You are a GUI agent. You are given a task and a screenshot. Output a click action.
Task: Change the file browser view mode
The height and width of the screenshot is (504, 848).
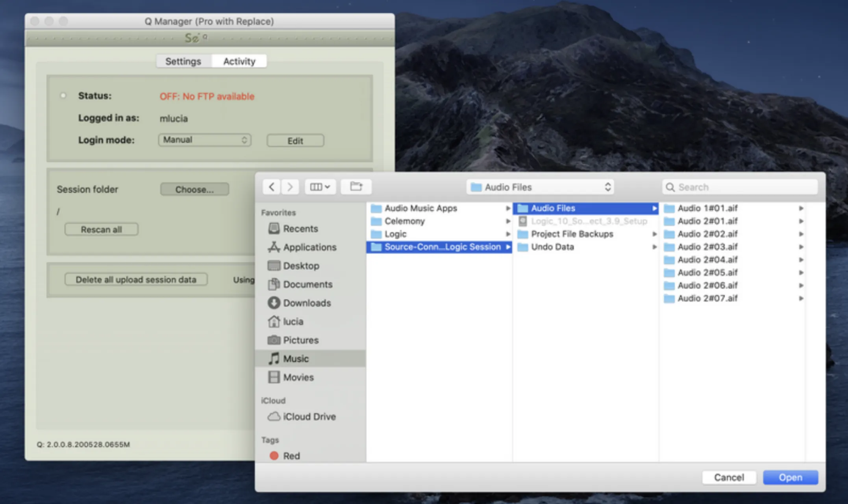pos(320,187)
